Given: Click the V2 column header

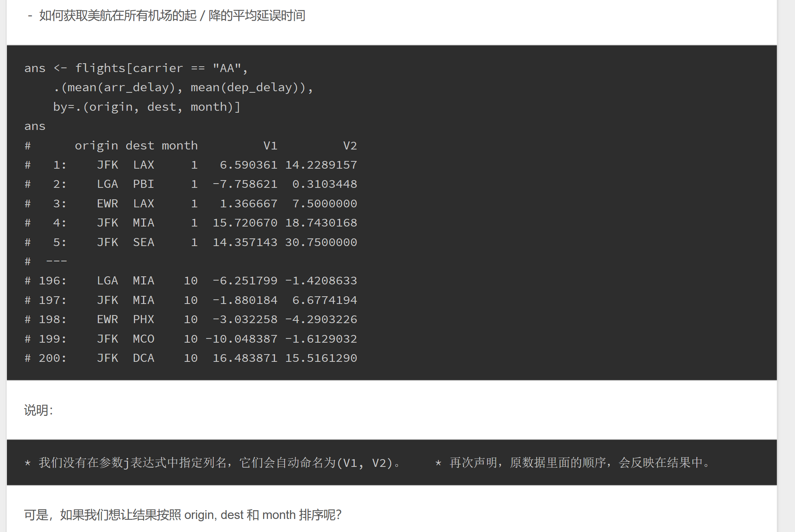Looking at the screenshot, I should (350, 145).
